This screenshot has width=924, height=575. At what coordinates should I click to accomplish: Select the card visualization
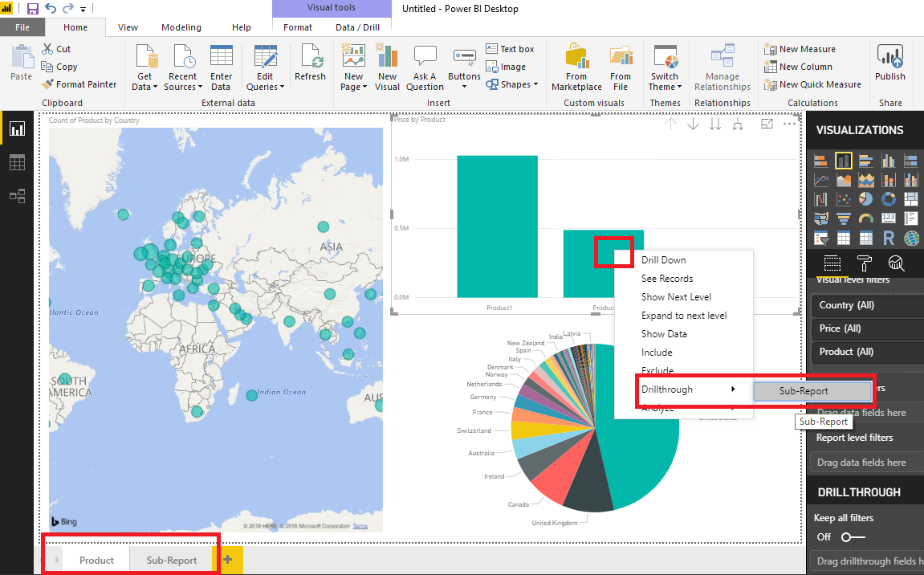pyautogui.click(x=888, y=218)
